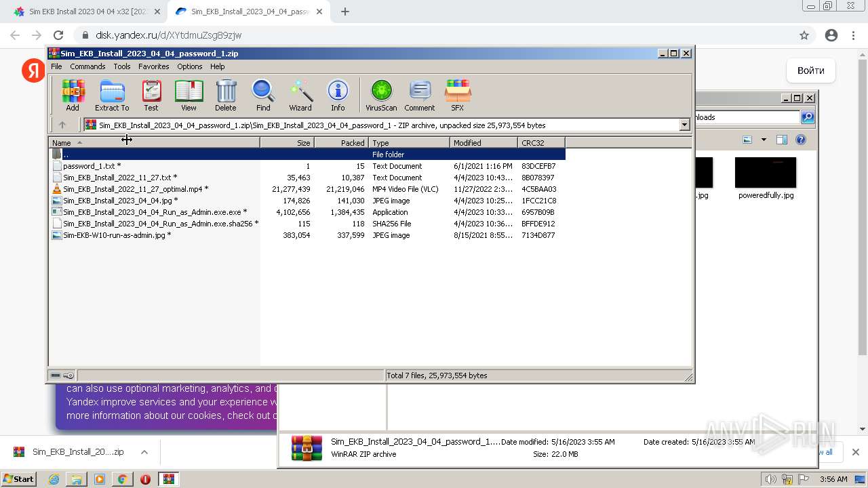Sort by the Size column header

287,142
